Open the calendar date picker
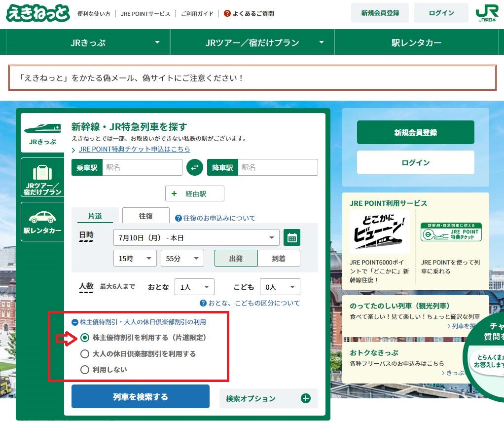Image resolution: width=504 pixels, height=423 pixels. [x=292, y=238]
